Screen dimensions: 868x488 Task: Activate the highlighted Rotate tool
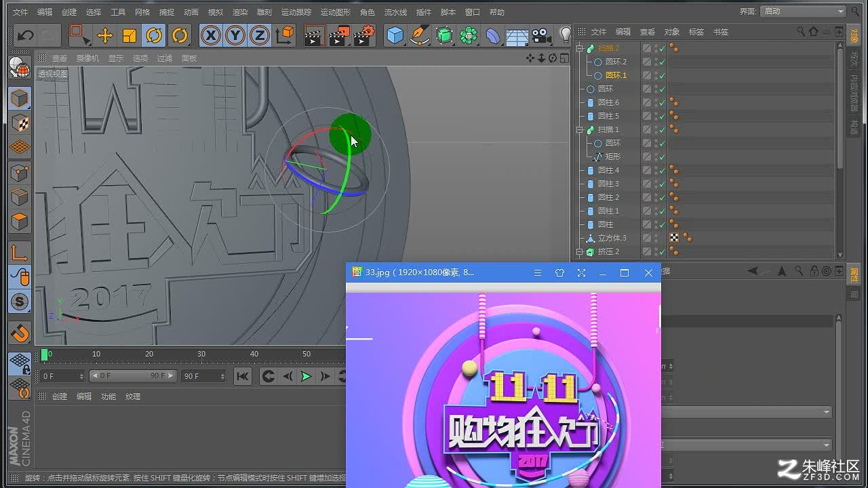click(x=154, y=35)
